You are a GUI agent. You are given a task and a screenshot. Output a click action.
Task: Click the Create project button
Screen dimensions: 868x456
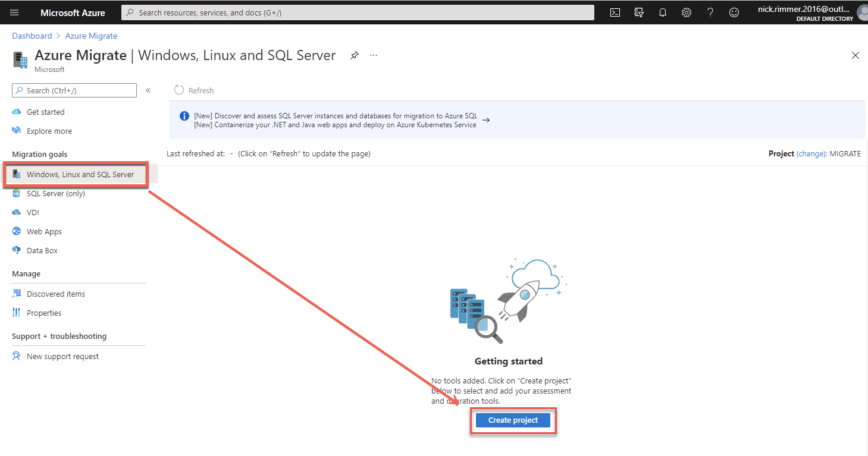[x=513, y=420]
